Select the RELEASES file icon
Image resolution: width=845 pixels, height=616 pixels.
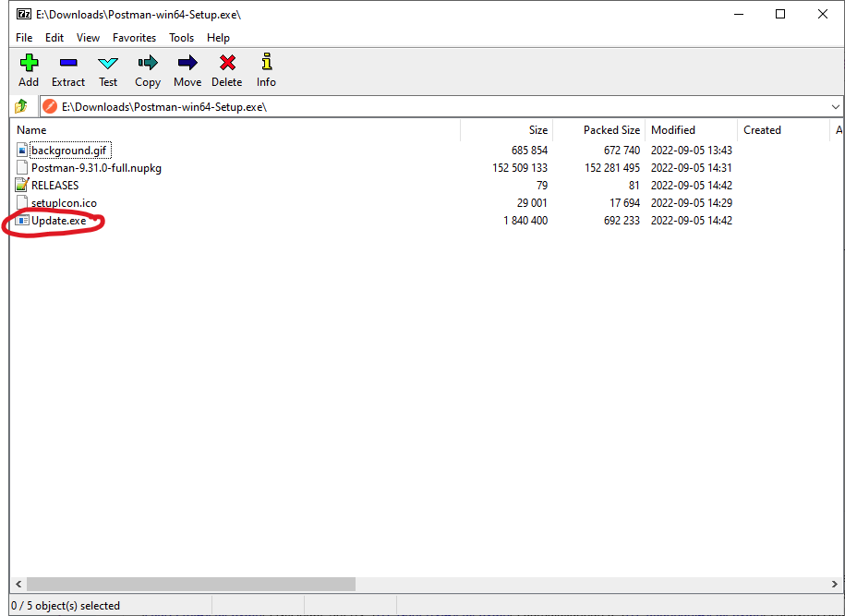pos(21,185)
